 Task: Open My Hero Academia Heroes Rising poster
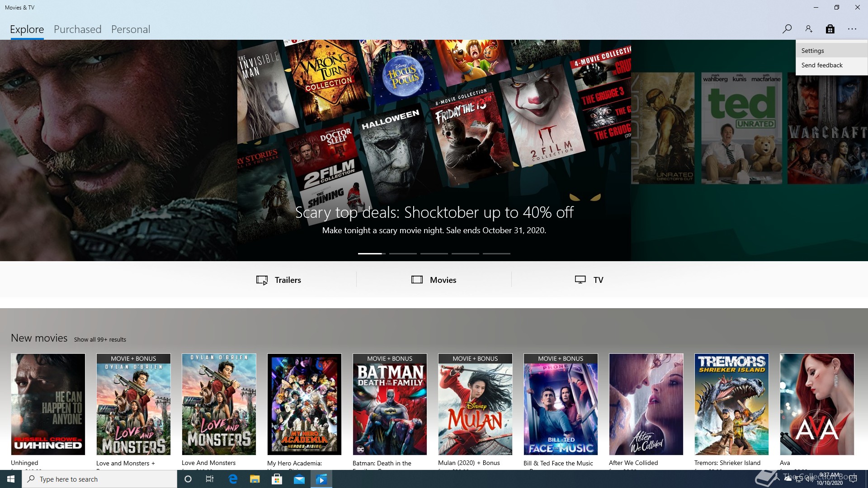point(304,404)
